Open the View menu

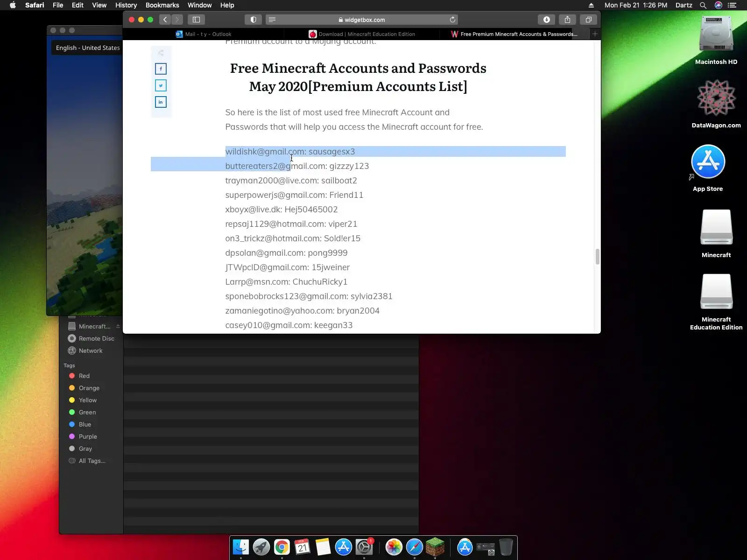tap(99, 5)
